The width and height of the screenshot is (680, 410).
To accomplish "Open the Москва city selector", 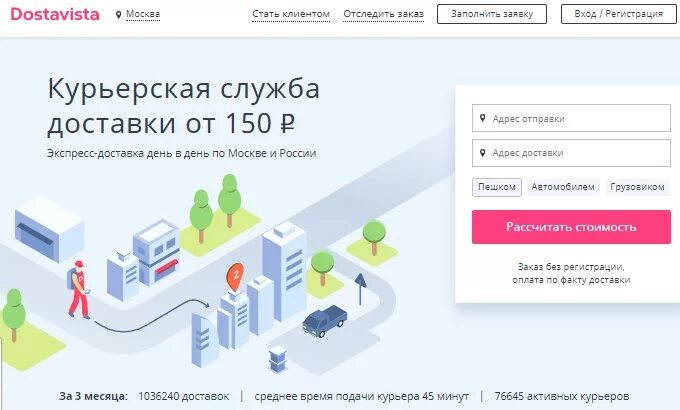I will pyautogui.click(x=143, y=14).
